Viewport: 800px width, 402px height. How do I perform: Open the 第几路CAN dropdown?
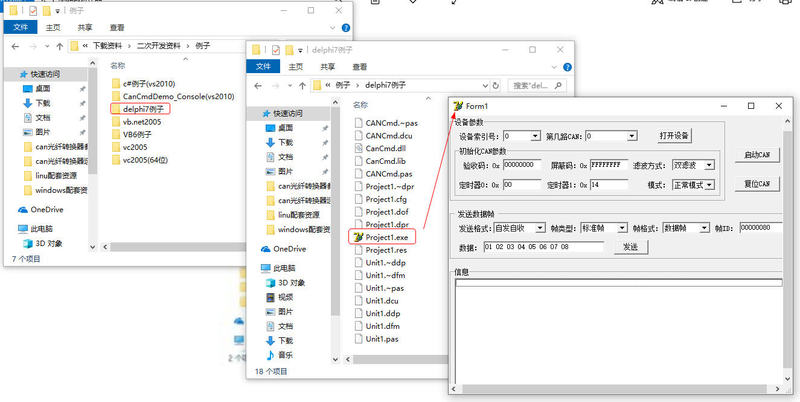point(632,136)
